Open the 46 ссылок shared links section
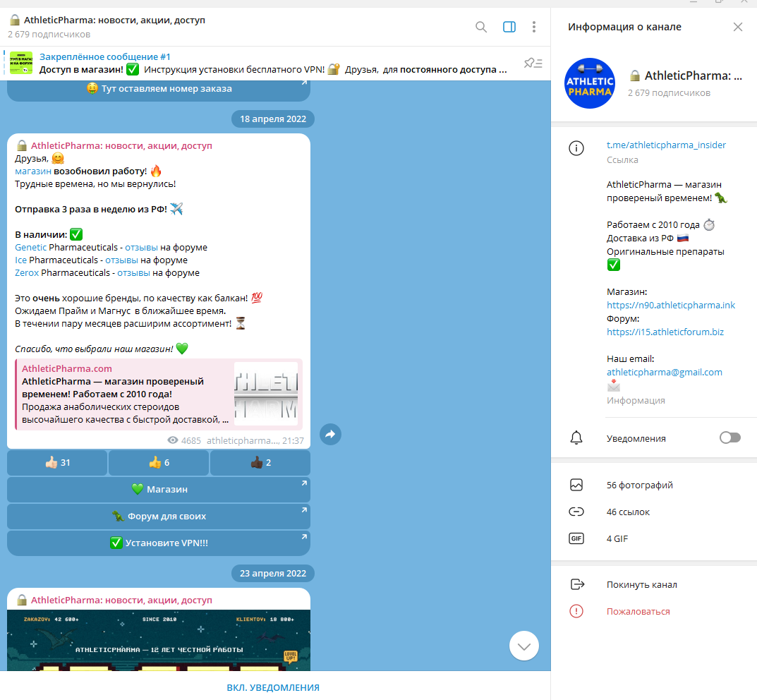 point(628,512)
